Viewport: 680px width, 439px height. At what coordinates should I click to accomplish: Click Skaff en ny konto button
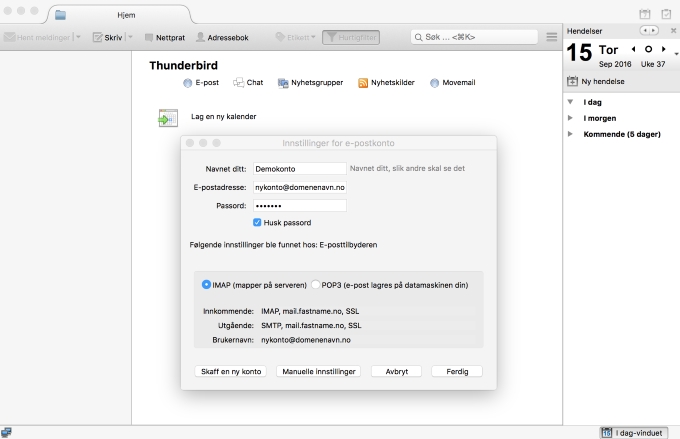(231, 371)
